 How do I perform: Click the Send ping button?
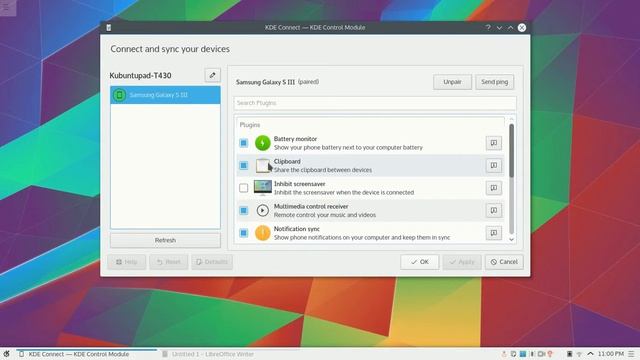[494, 82]
